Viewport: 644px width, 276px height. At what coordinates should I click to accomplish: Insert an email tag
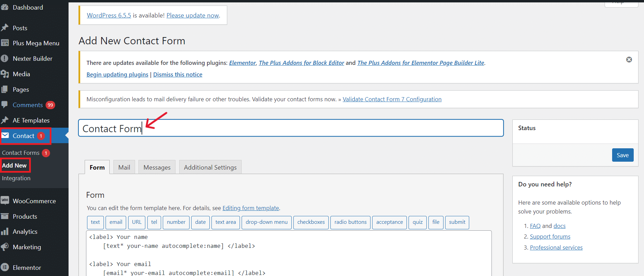point(116,222)
